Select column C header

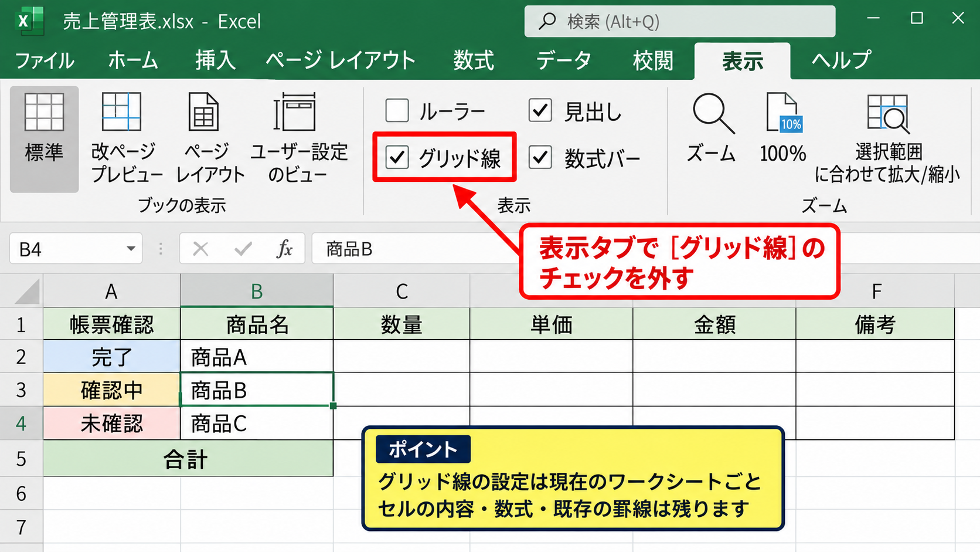[x=401, y=291]
